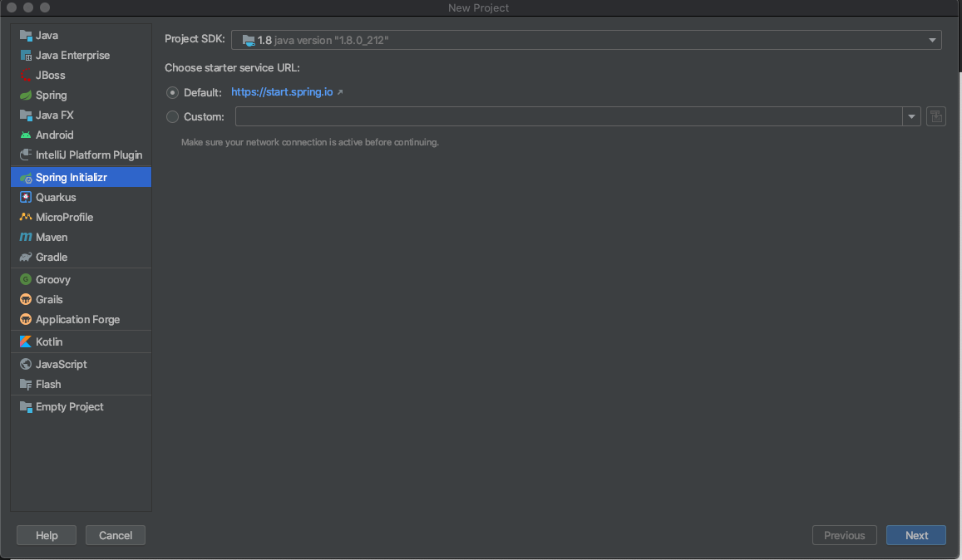Click the Spring leaf icon
The height and width of the screenshot is (560, 962).
point(26,95)
